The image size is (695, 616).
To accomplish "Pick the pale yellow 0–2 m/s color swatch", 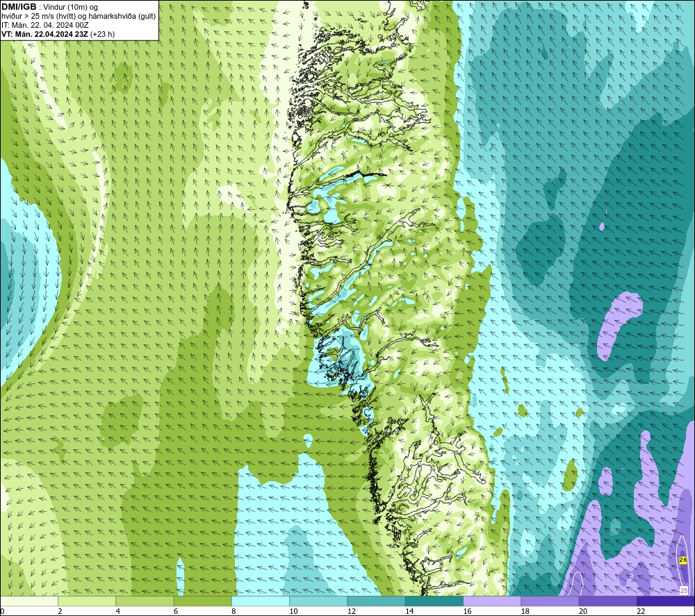I will [x=28, y=601].
